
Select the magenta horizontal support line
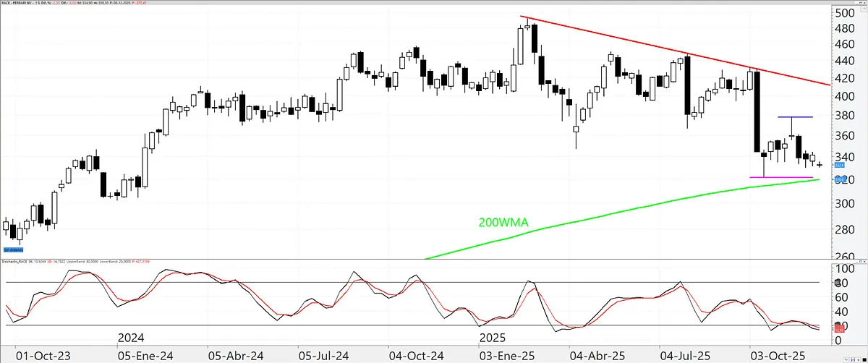(x=781, y=177)
